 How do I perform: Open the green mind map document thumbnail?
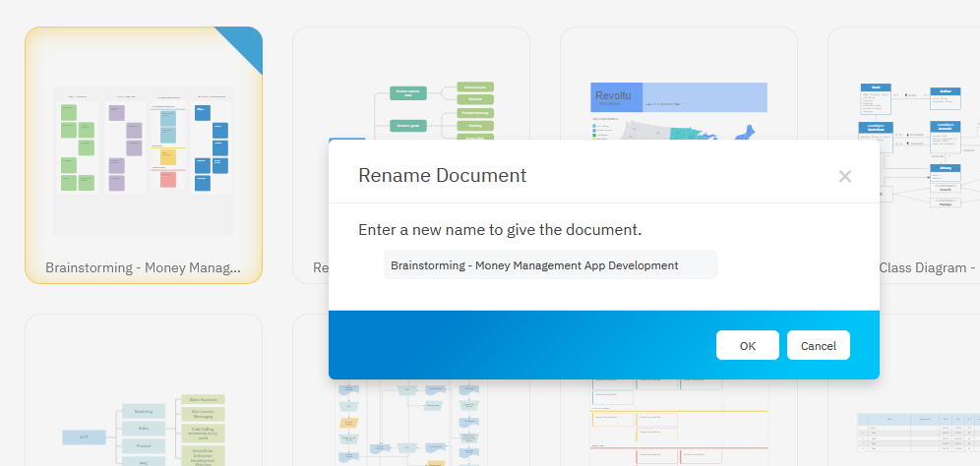pos(433,108)
